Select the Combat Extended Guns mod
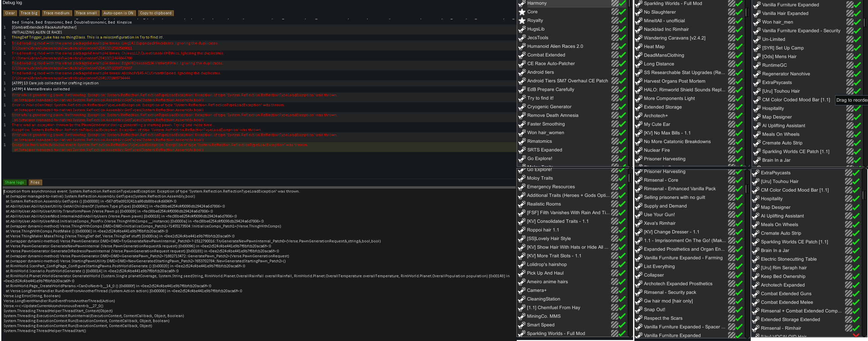868x341 pixels. [786, 294]
